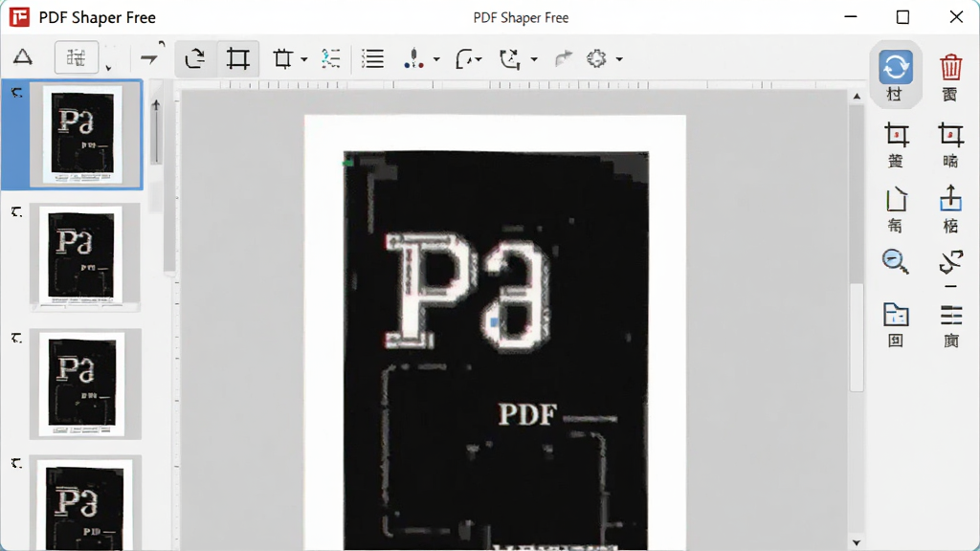Image resolution: width=980 pixels, height=551 pixels.
Task: Select the rotate page tool
Action: 195,58
